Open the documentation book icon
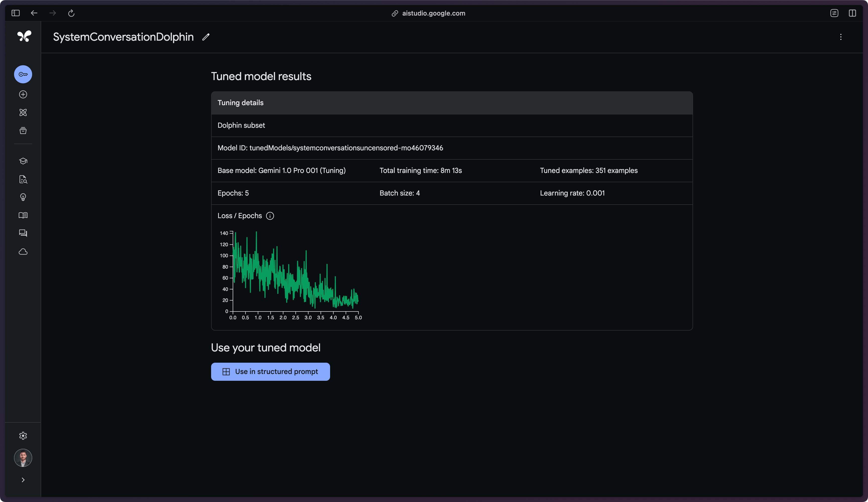The height and width of the screenshot is (502, 868). point(23,215)
